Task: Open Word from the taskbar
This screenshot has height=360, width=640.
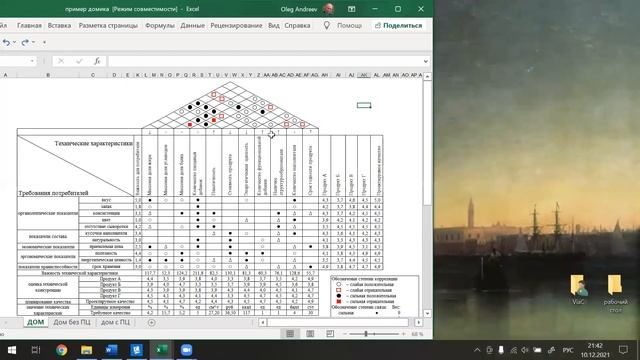Action: (111, 350)
